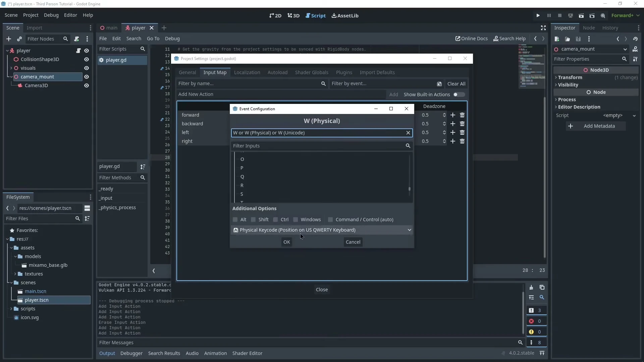Open the General settings tab
The image size is (644, 362).
coord(187,72)
